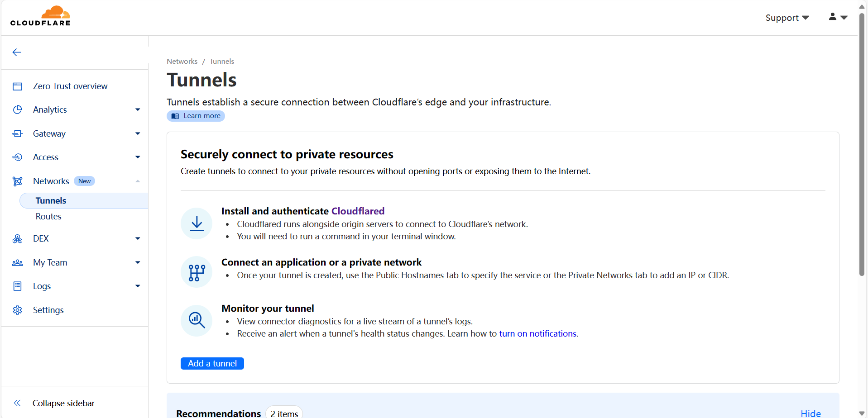The height and width of the screenshot is (418, 868).
Task: Select Routes in Networks submenu
Action: coord(48,217)
